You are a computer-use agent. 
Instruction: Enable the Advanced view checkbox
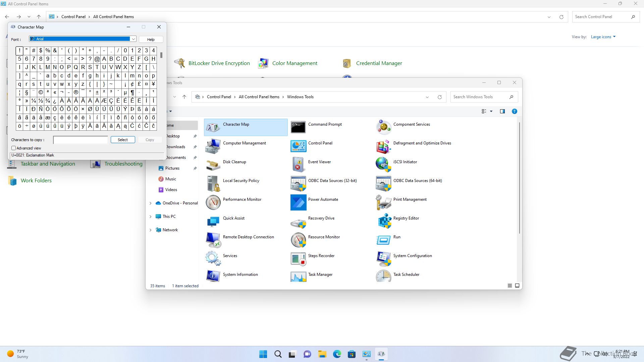tap(14, 148)
